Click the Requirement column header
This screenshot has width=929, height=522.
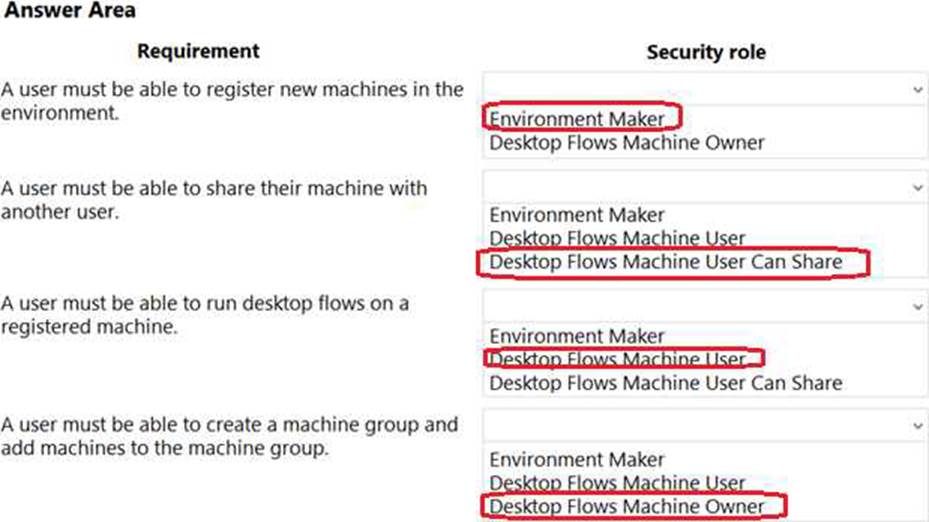click(198, 51)
